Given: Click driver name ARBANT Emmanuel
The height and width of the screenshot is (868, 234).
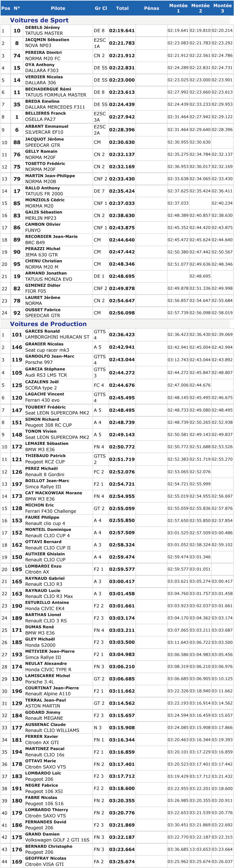Looking at the screenshot, I should click(x=47, y=126).
